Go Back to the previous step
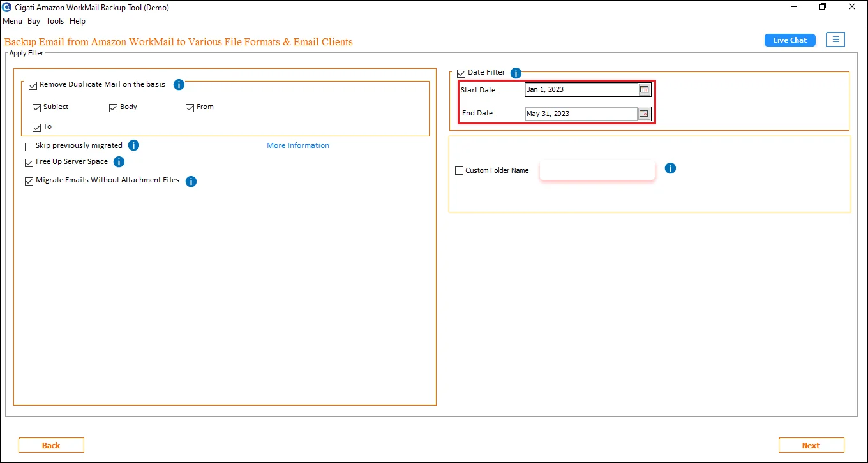This screenshot has height=463, width=868. (51, 445)
